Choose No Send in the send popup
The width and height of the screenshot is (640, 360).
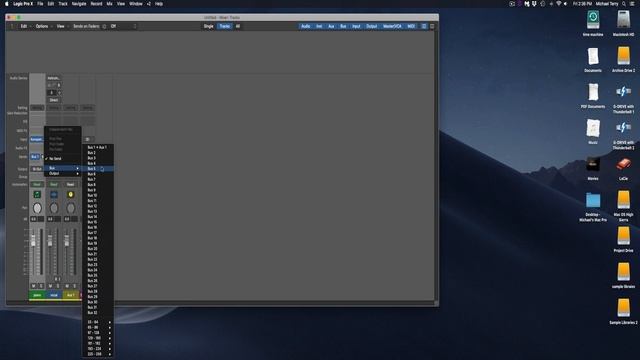tap(63, 158)
